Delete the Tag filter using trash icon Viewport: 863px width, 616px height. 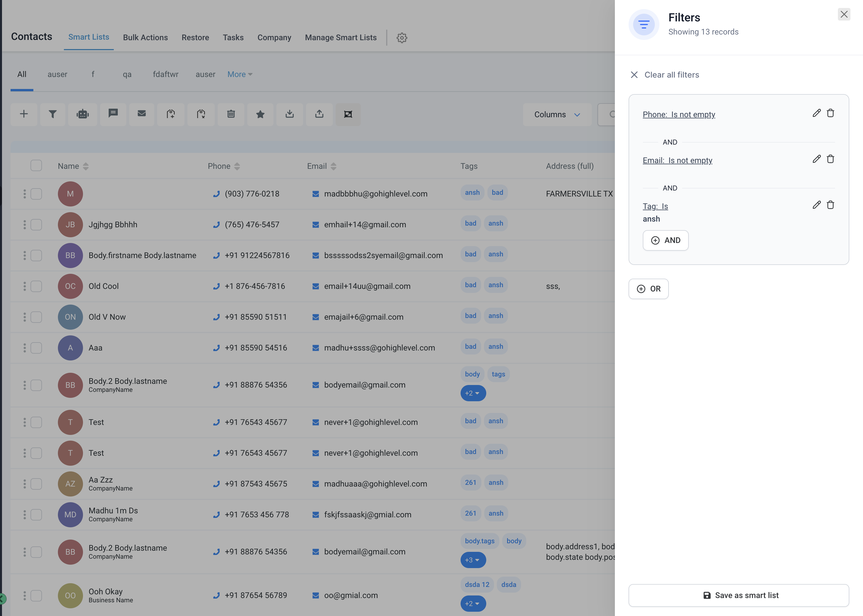tap(830, 205)
